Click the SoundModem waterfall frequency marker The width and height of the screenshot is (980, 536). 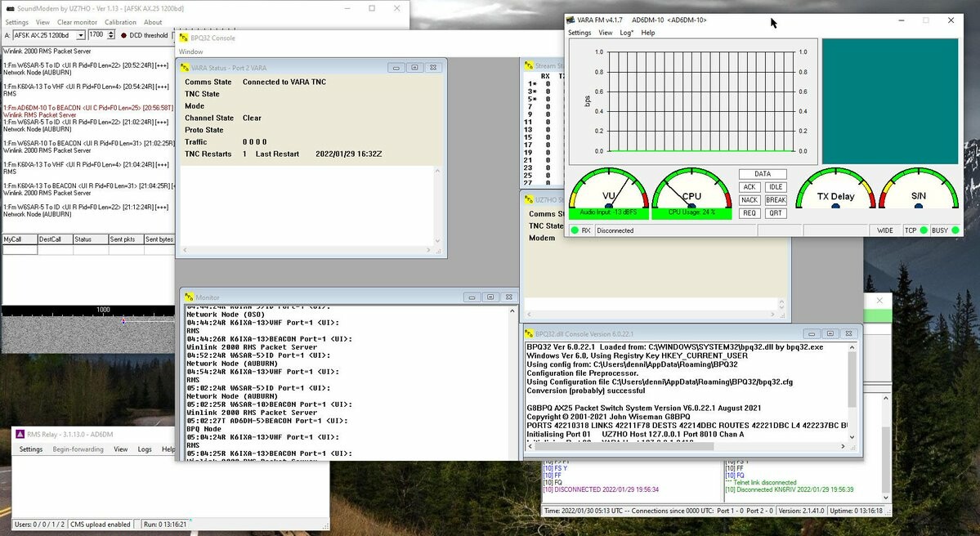[x=123, y=322]
